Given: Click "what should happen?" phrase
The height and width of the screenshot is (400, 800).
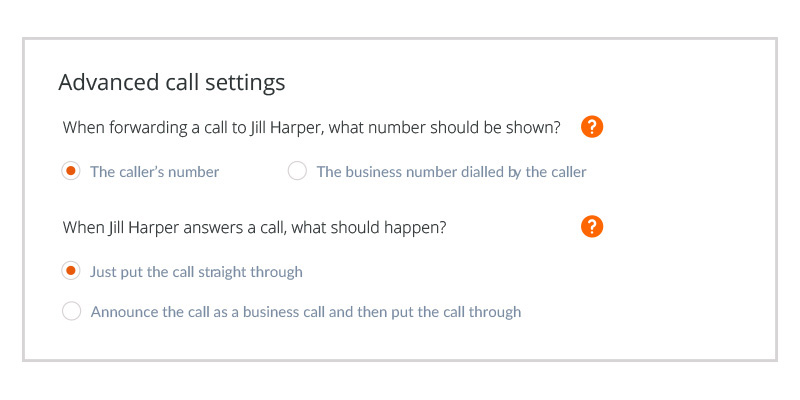Looking at the screenshot, I should tap(370, 228).
